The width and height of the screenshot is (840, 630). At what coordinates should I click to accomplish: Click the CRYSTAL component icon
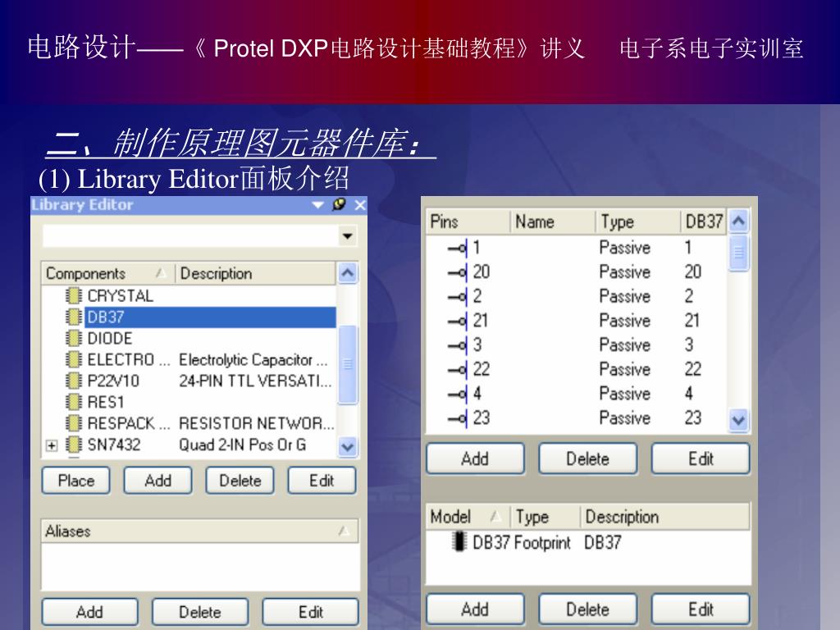[73, 295]
